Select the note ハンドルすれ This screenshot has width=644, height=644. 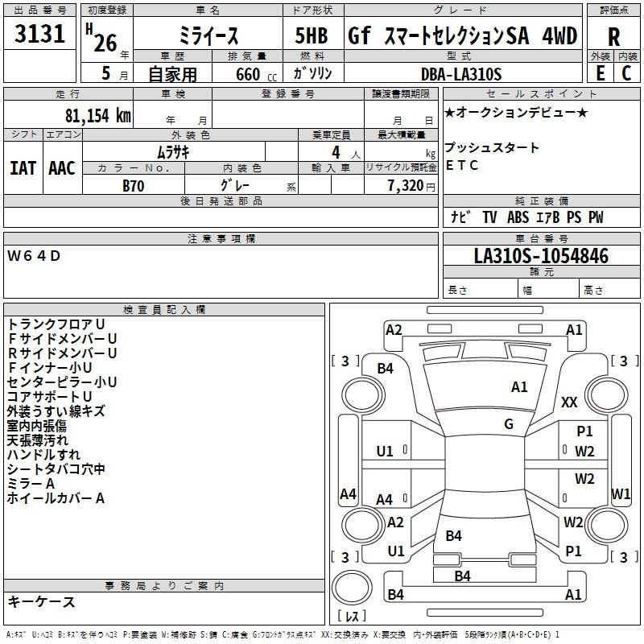point(43,455)
